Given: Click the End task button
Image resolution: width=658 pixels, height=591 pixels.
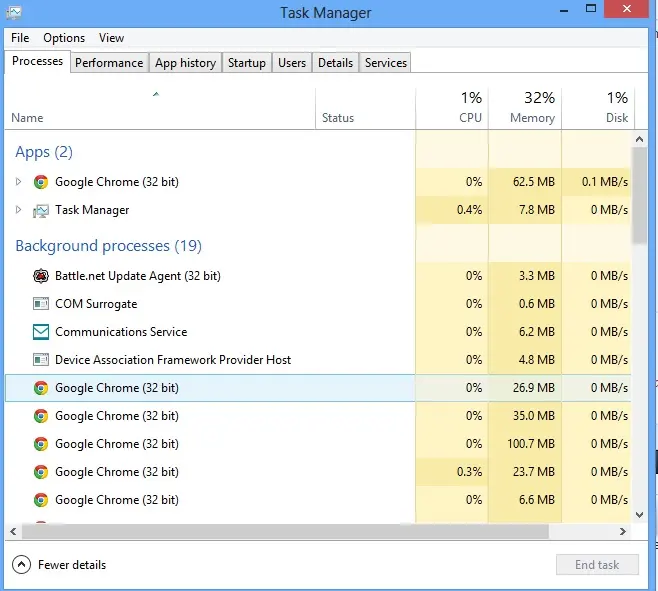Looking at the screenshot, I should [x=597, y=565].
